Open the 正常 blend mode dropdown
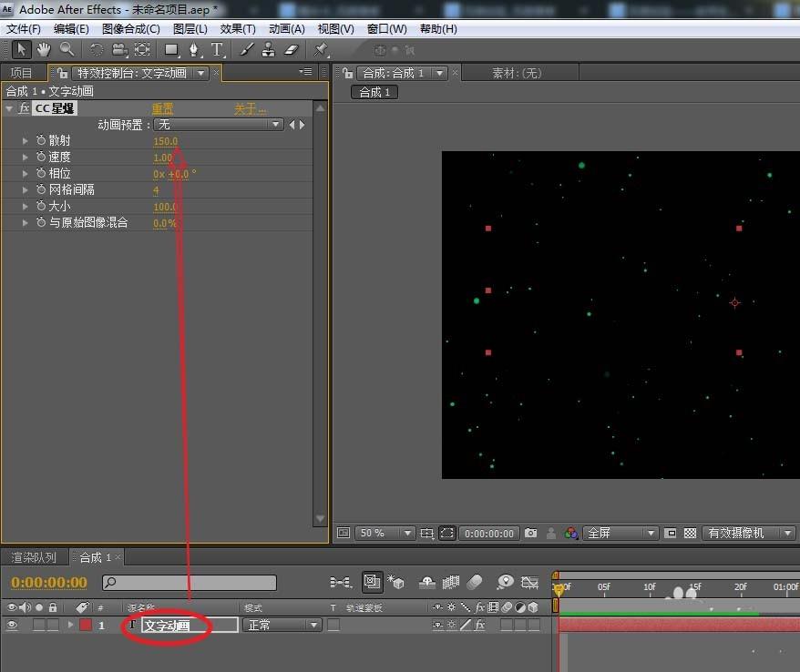 tap(281, 625)
